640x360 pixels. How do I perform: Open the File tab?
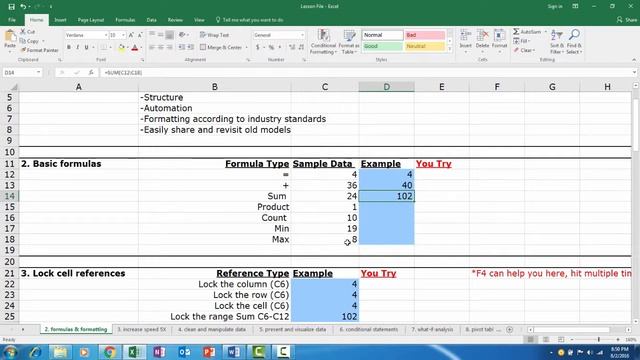(x=12, y=20)
